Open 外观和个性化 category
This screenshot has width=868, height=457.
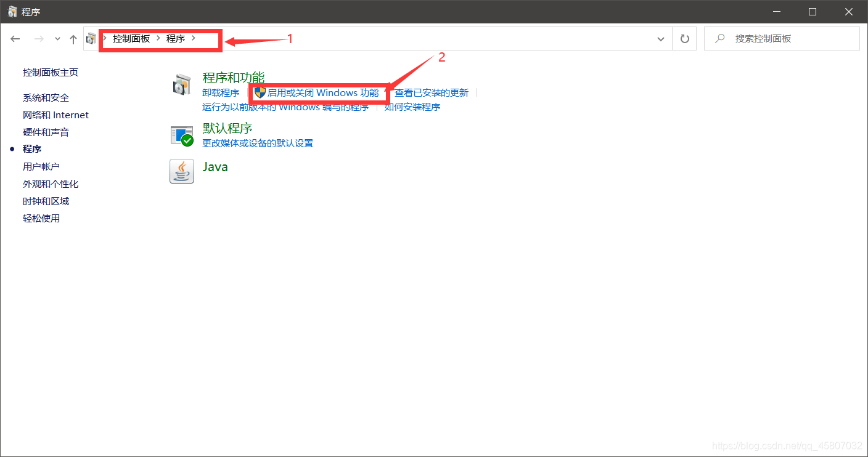[x=51, y=184]
